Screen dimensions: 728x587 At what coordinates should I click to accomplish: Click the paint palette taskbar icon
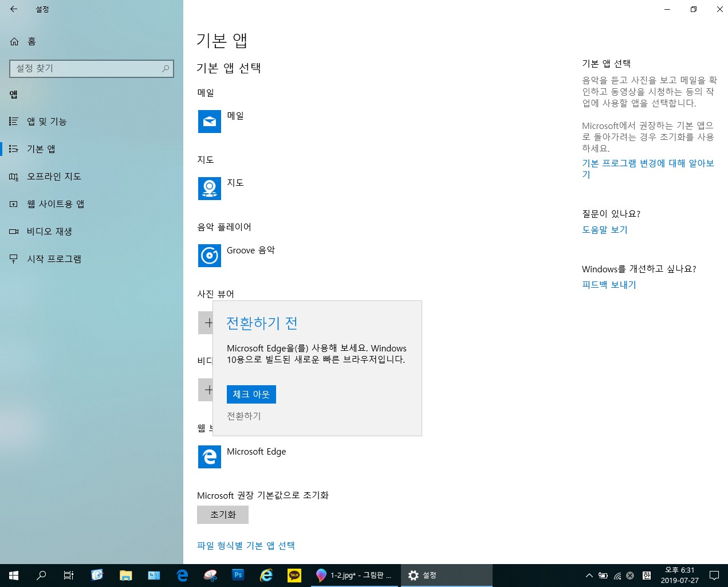[x=210, y=576]
